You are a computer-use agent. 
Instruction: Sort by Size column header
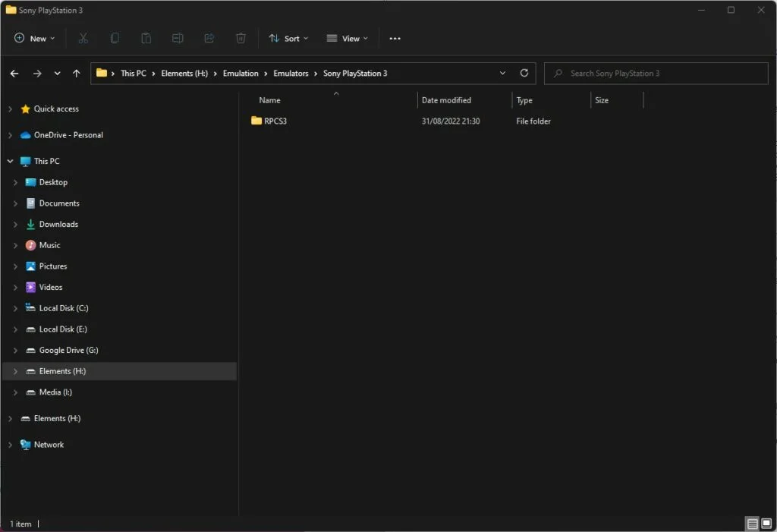point(602,100)
